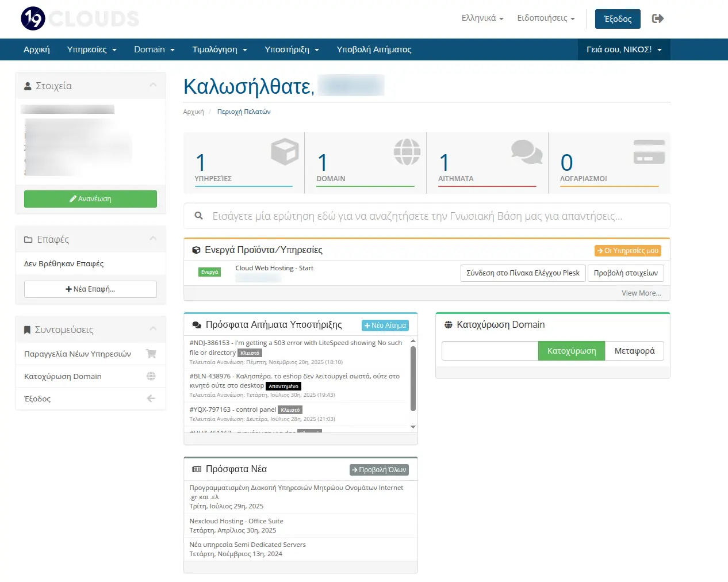The image size is (728, 582).
Task: Click the 19 Clouds logo
Action: pyautogui.click(x=80, y=18)
